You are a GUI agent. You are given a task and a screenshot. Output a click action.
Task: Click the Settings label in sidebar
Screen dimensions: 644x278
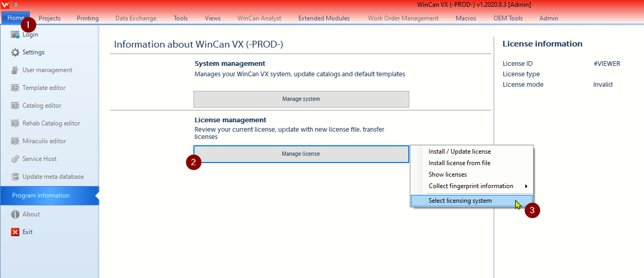[x=33, y=52]
